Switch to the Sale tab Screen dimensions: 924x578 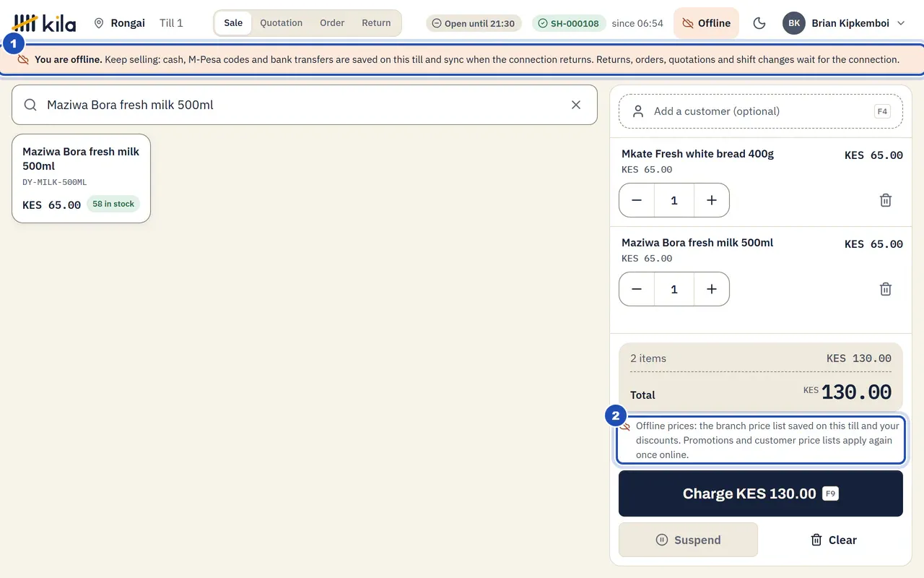pos(233,23)
